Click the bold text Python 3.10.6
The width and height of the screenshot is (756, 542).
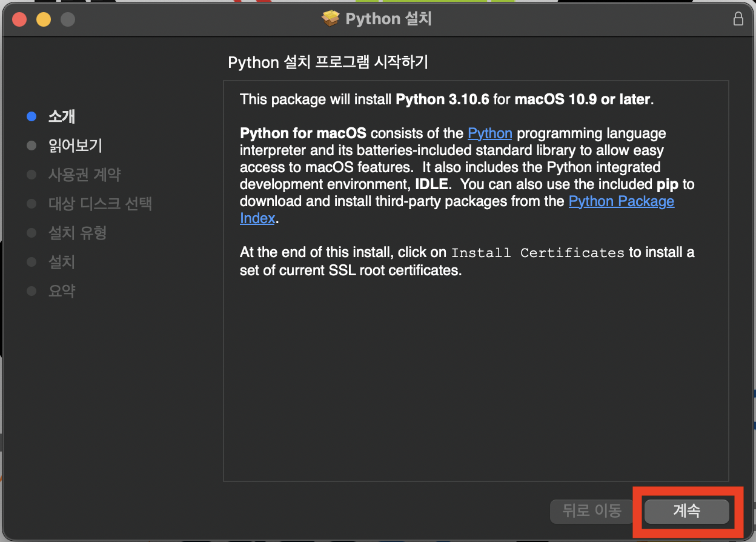(x=442, y=99)
